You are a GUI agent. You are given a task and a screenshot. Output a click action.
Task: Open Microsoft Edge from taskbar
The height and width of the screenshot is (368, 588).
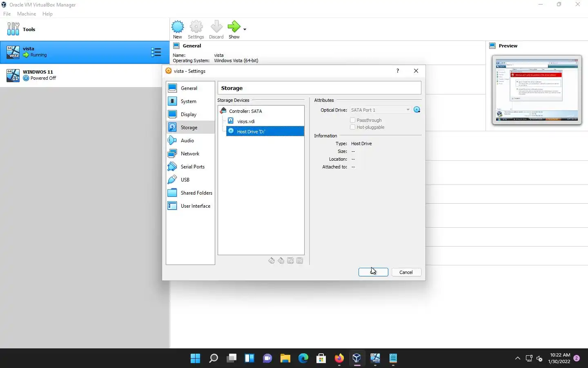point(303,358)
